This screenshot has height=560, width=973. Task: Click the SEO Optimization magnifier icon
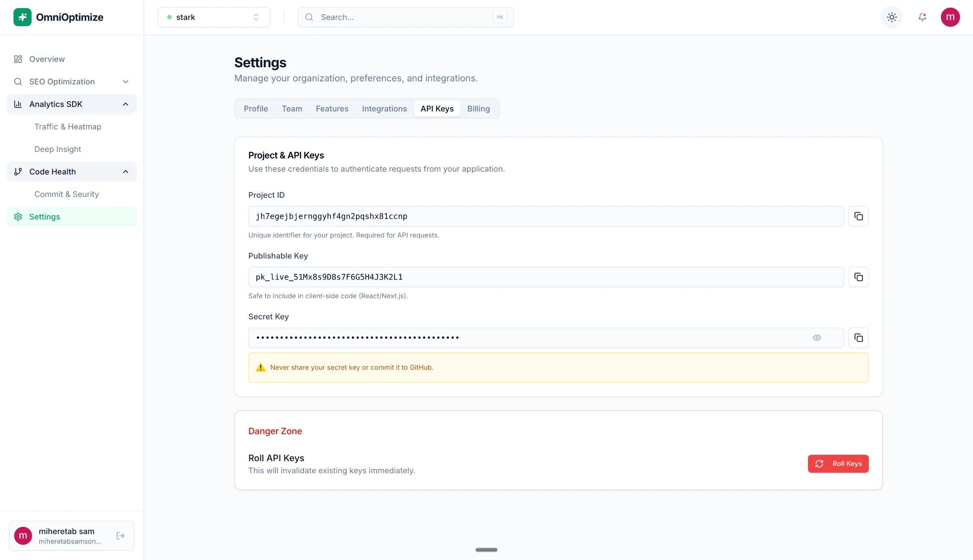[x=18, y=81]
